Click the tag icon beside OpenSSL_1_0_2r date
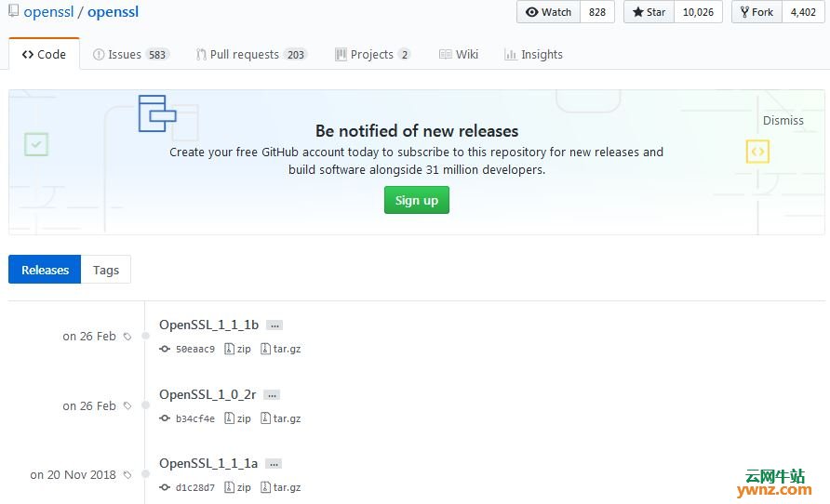The width and height of the screenshot is (830, 504). coord(127,405)
